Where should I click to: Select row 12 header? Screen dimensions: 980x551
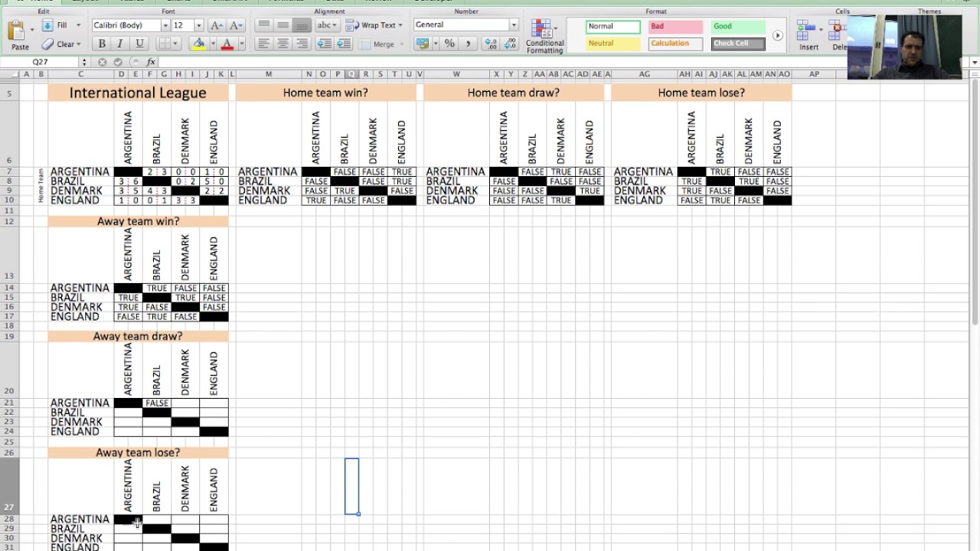point(9,221)
